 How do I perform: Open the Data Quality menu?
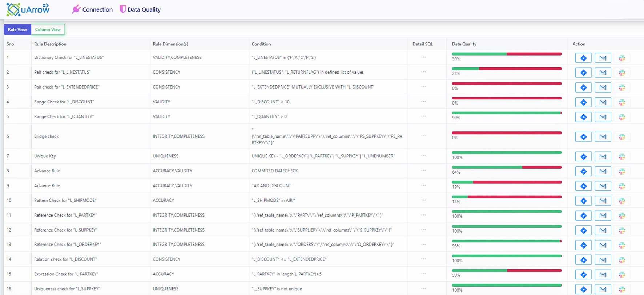click(x=140, y=9)
